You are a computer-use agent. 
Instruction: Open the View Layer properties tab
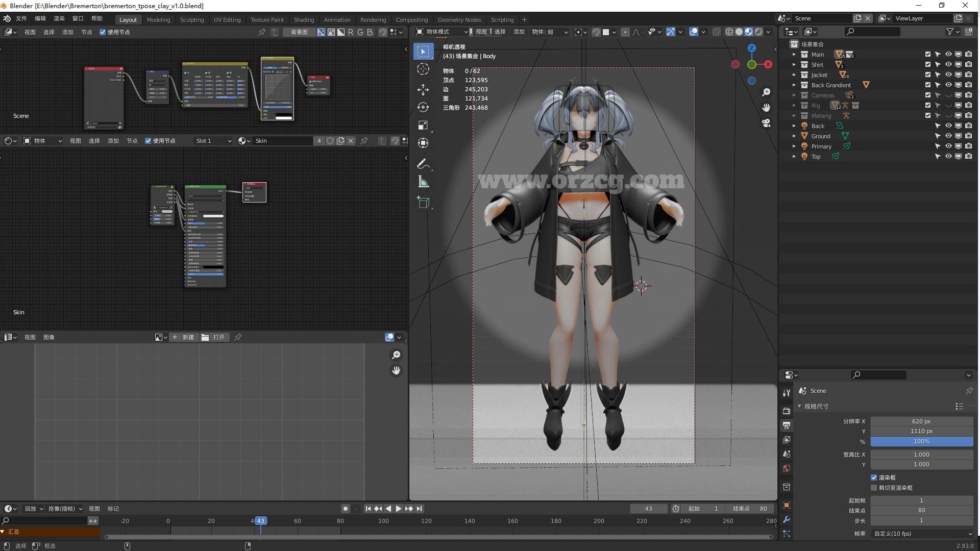(787, 439)
